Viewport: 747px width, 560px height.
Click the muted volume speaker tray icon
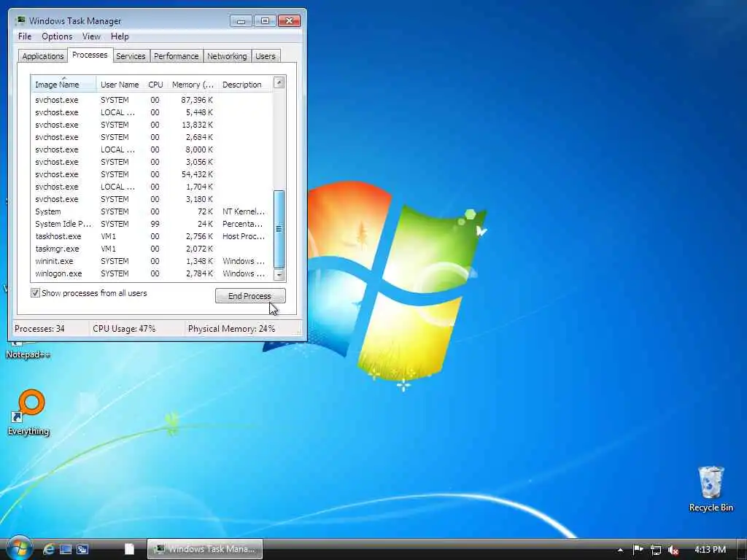point(673,550)
